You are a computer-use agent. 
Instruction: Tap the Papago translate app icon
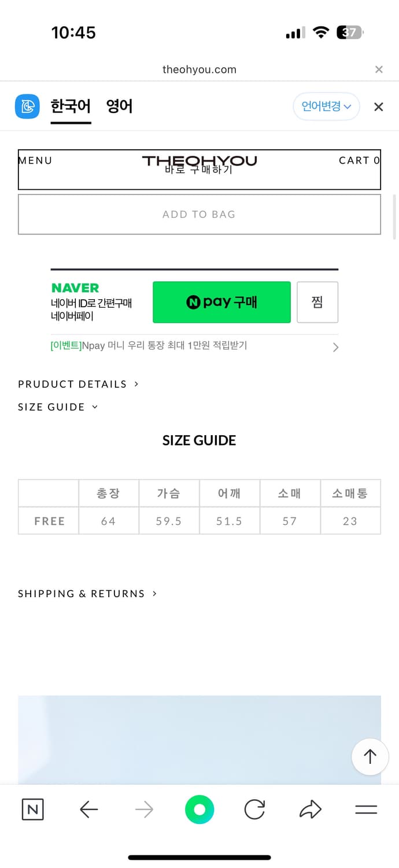pyautogui.click(x=27, y=106)
